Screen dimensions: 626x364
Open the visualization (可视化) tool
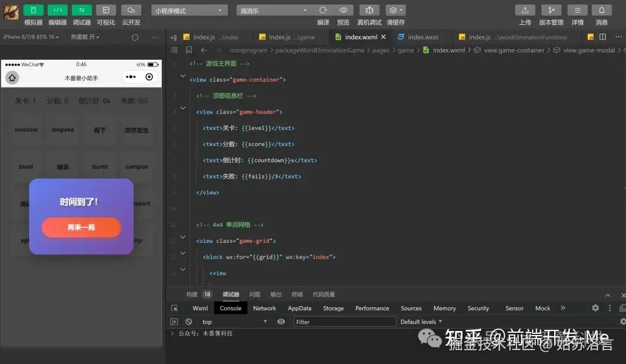[x=106, y=10]
